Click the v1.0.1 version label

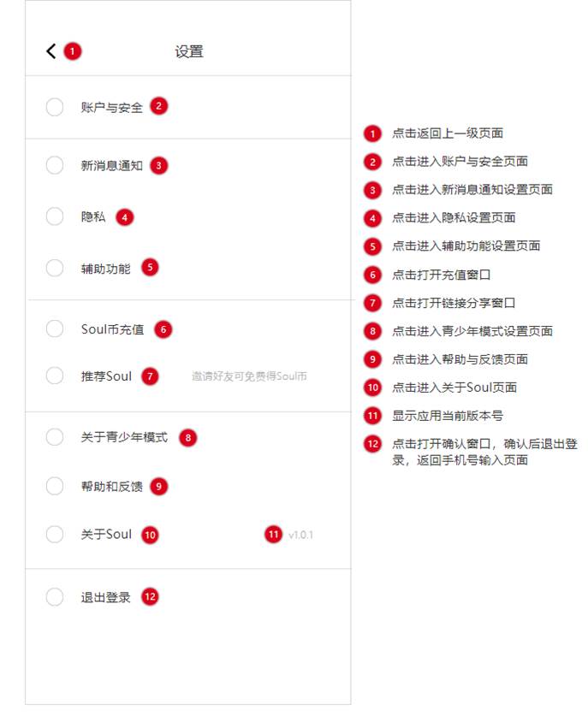301,536
